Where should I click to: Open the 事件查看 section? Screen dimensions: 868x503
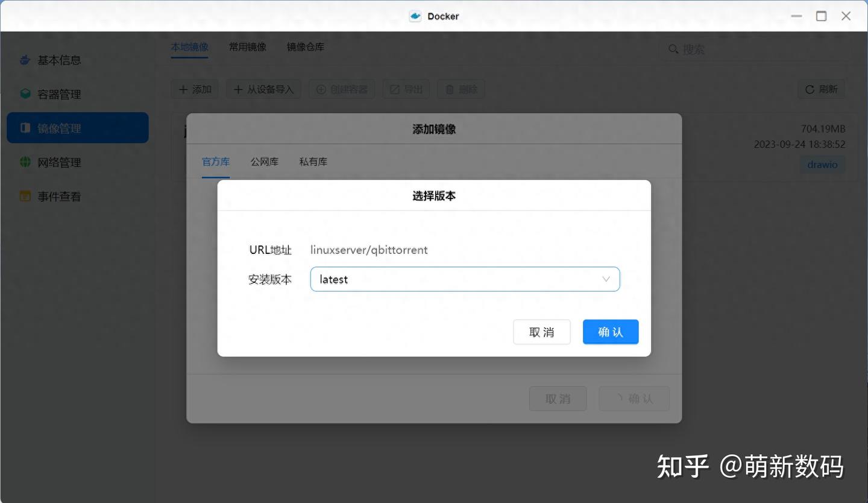pyautogui.click(x=58, y=195)
